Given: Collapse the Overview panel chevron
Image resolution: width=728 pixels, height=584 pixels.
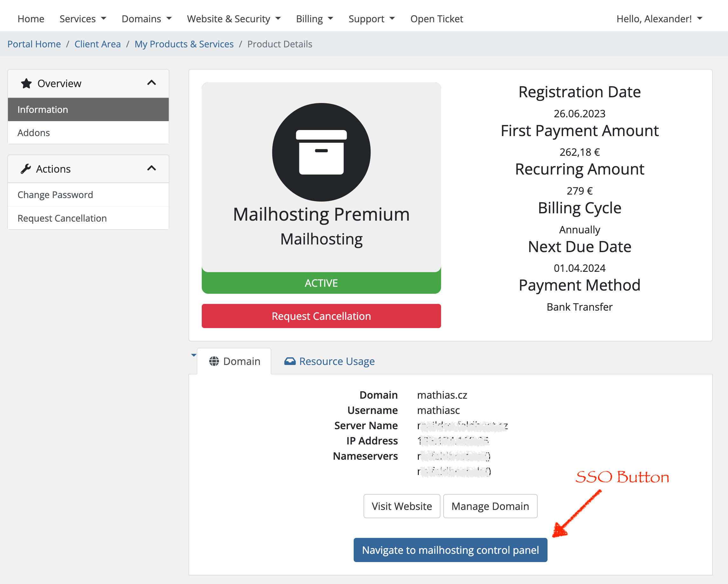Looking at the screenshot, I should pos(152,83).
